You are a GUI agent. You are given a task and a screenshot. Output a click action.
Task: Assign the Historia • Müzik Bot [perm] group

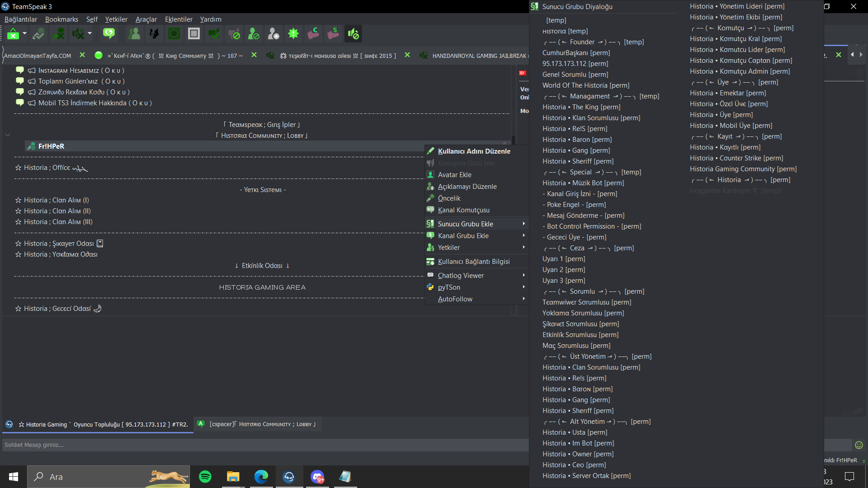pyautogui.click(x=583, y=183)
